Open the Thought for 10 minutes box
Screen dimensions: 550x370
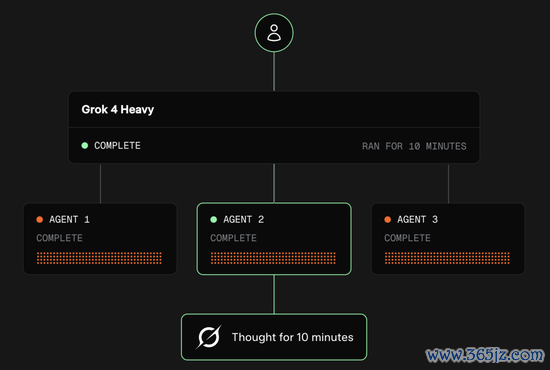(x=274, y=337)
